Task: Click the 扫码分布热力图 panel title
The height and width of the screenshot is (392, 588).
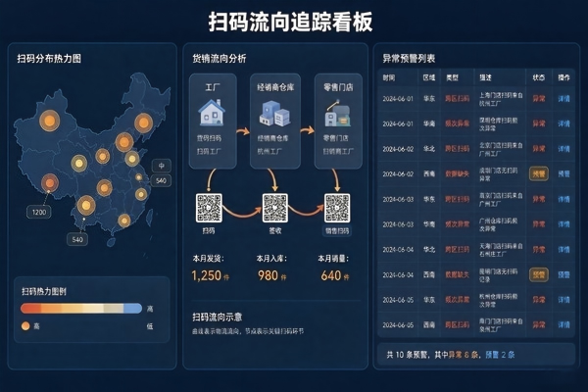Action: 49,59
